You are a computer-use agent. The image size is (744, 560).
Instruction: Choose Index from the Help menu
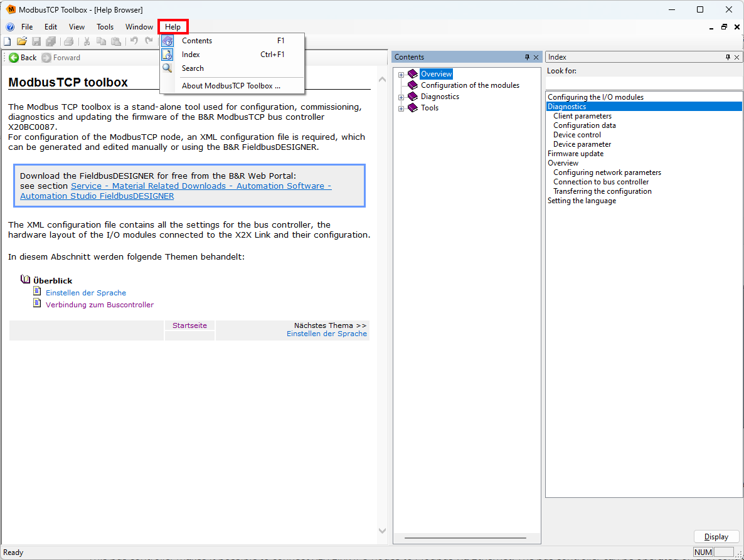point(232,55)
